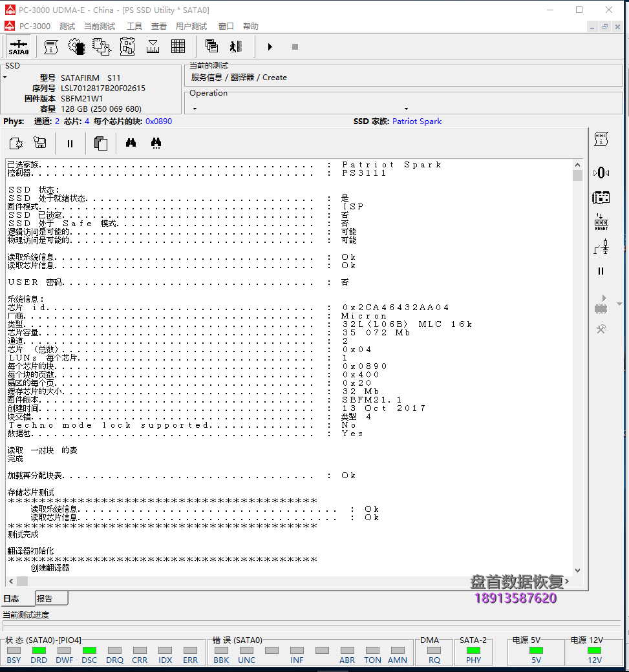Click the log scrollbar down arrow
629x672 pixels.
click(x=577, y=571)
